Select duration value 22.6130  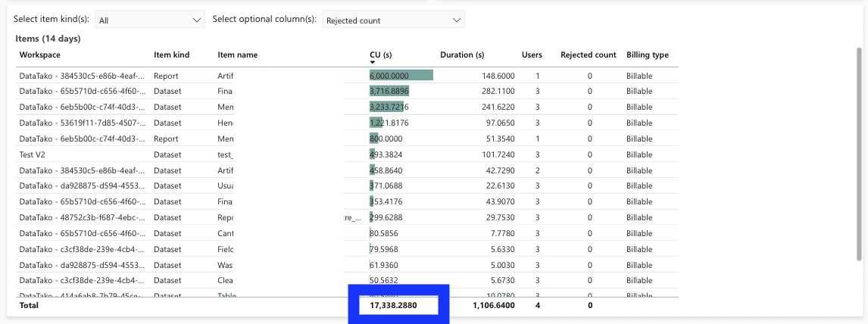[x=499, y=185]
